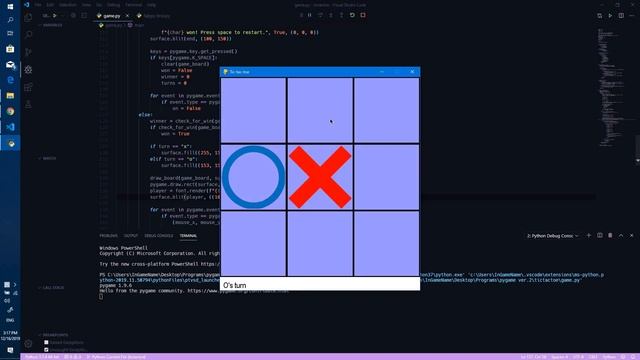Open File Explorer from the taskbar

tap(10, 96)
